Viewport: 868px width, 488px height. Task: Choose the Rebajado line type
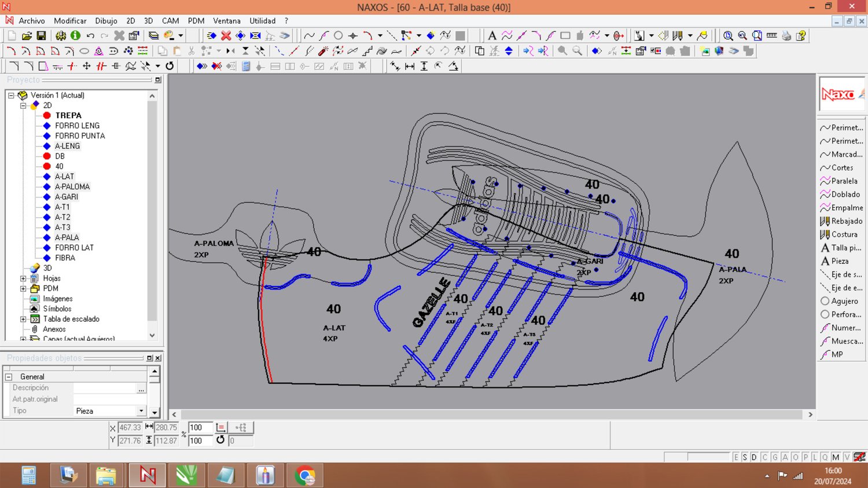coord(842,221)
